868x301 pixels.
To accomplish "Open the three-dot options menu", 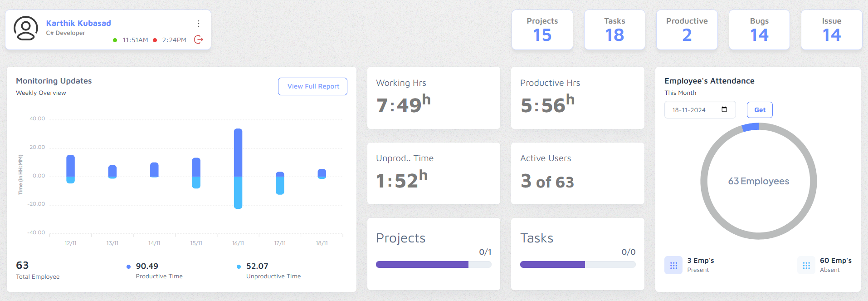I will tap(199, 24).
